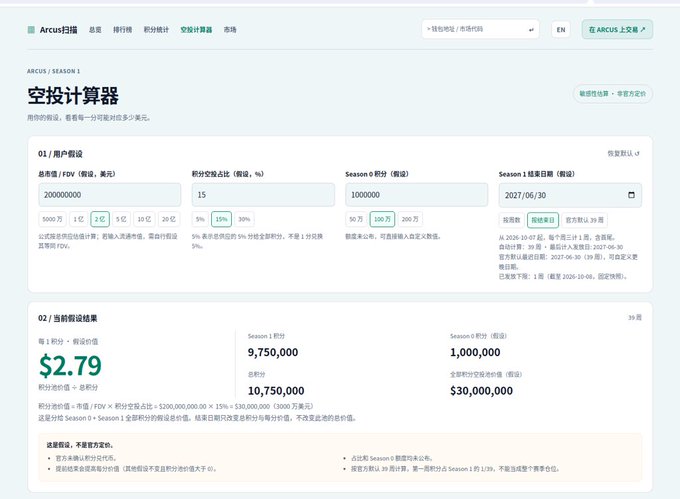Click the $2.79 per-point value
680x499 pixels.
tap(70, 365)
